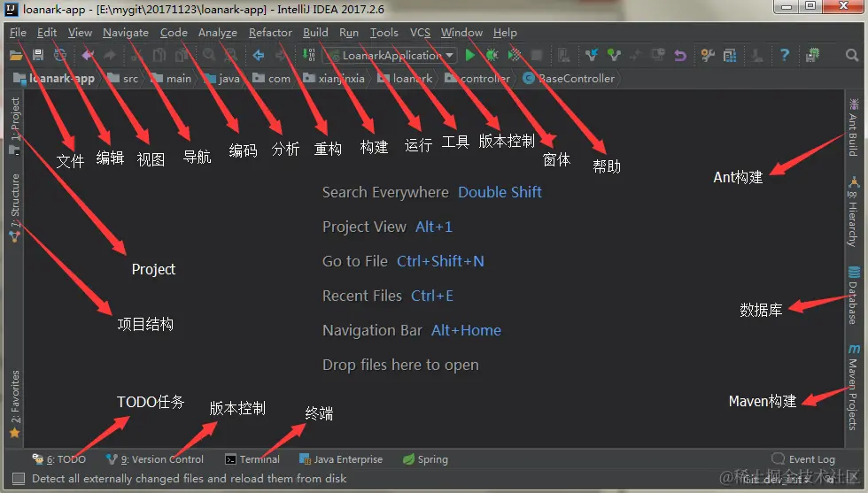Image resolution: width=868 pixels, height=493 pixels.
Task: Click the Build project binary icon
Action: coord(309,55)
